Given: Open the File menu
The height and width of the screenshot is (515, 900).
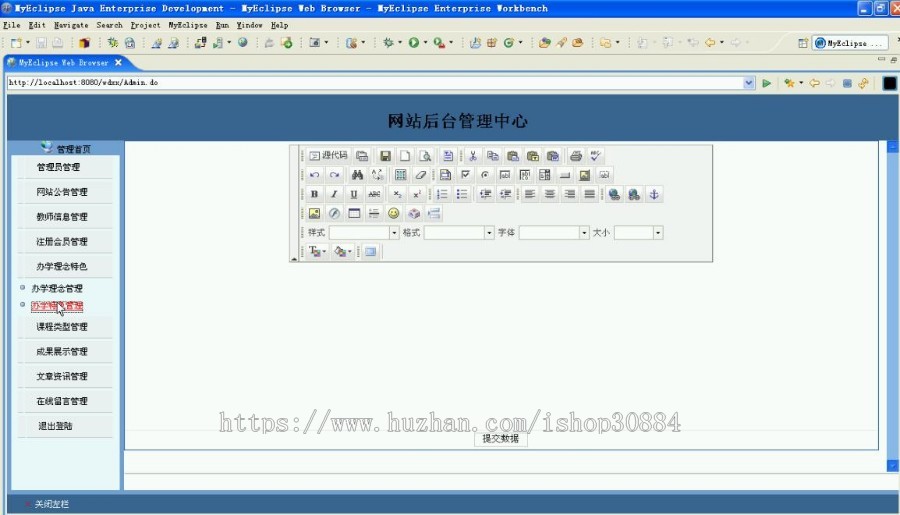Looking at the screenshot, I should 11,25.
